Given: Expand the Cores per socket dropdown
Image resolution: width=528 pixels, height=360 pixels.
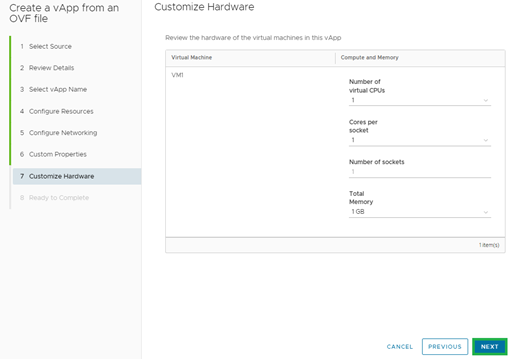Looking at the screenshot, I should click(x=420, y=140).
